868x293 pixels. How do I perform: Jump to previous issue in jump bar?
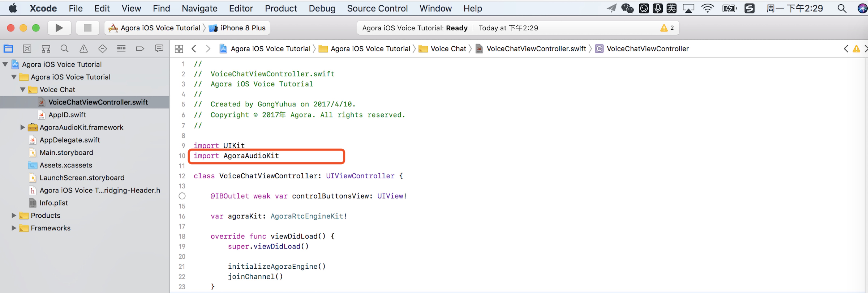(846, 49)
